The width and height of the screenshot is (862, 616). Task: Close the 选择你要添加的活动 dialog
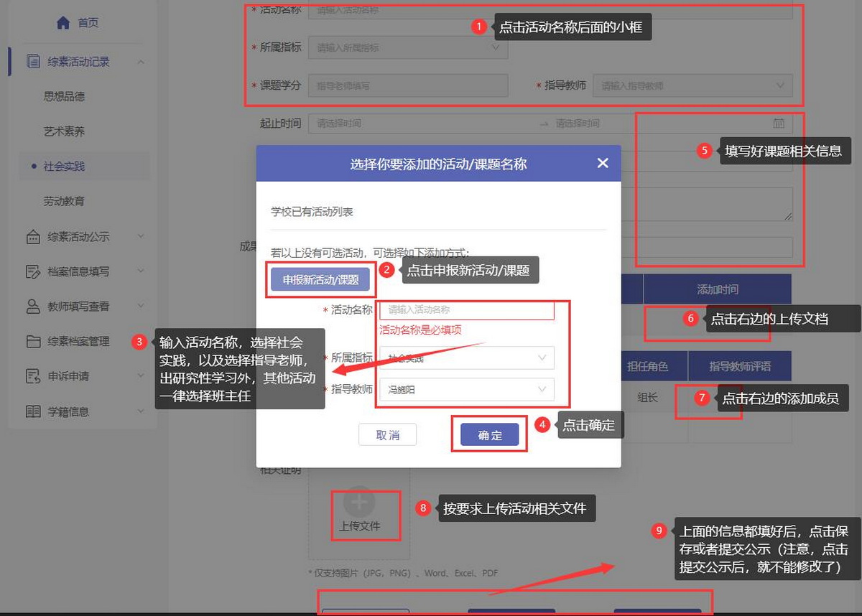pos(603,164)
